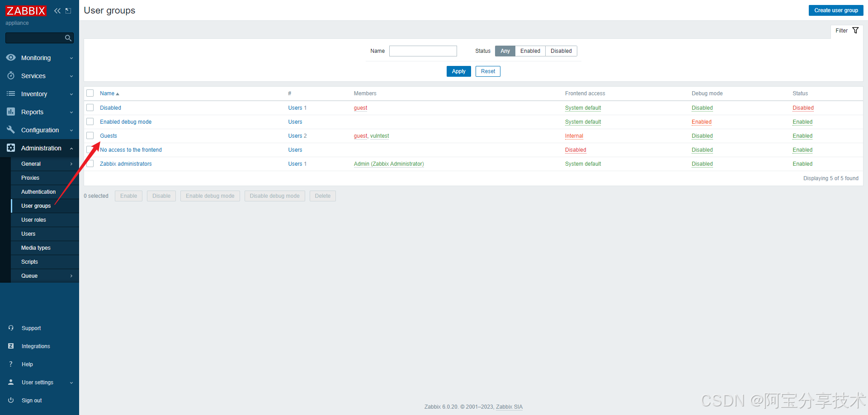The image size is (868, 415).
Task: Open the User roles menu item
Action: pos(45,220)
